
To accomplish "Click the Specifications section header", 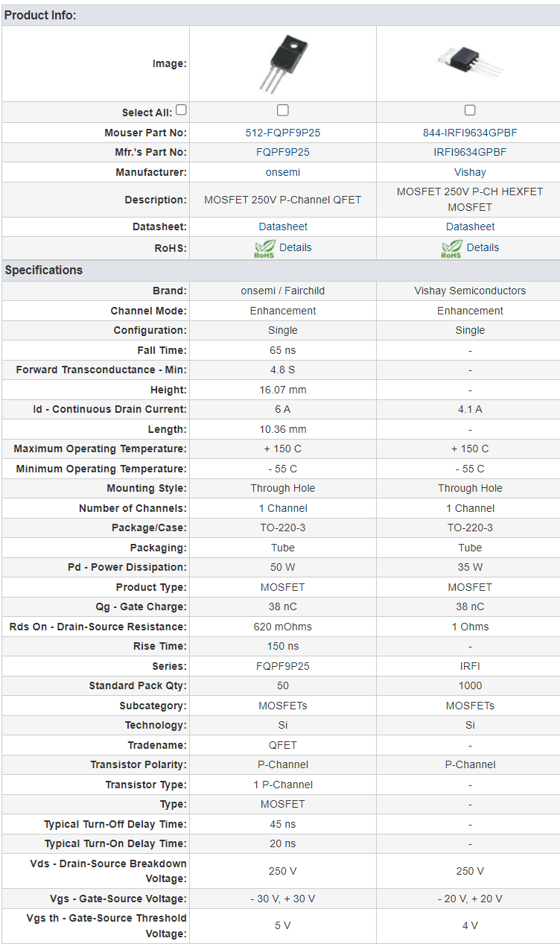I will [44, 270].
